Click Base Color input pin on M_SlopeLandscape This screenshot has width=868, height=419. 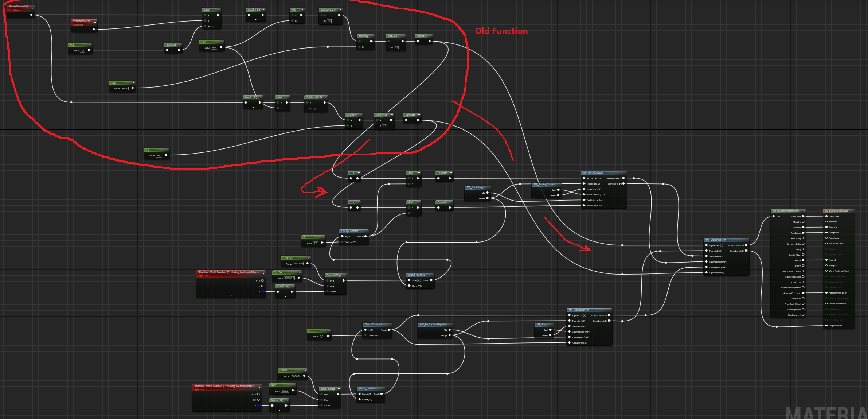[x=826, y=216]
